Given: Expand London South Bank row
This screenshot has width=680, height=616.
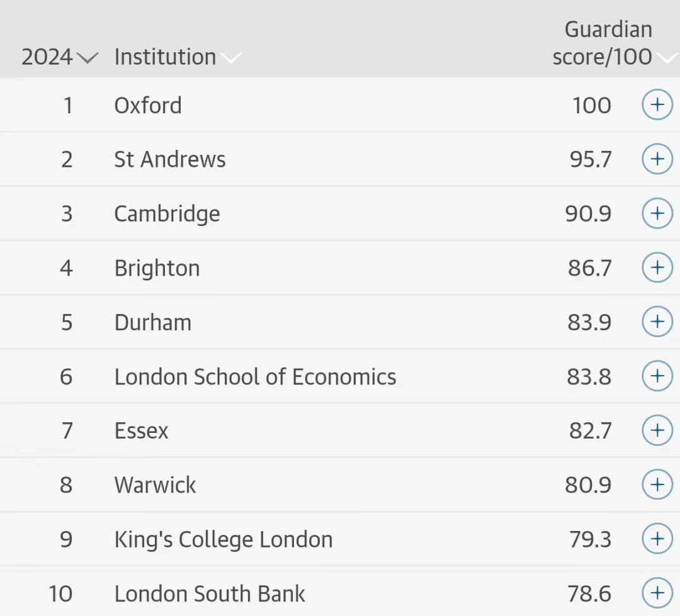Looking at the screenshot, I should [x=657, y=593].
